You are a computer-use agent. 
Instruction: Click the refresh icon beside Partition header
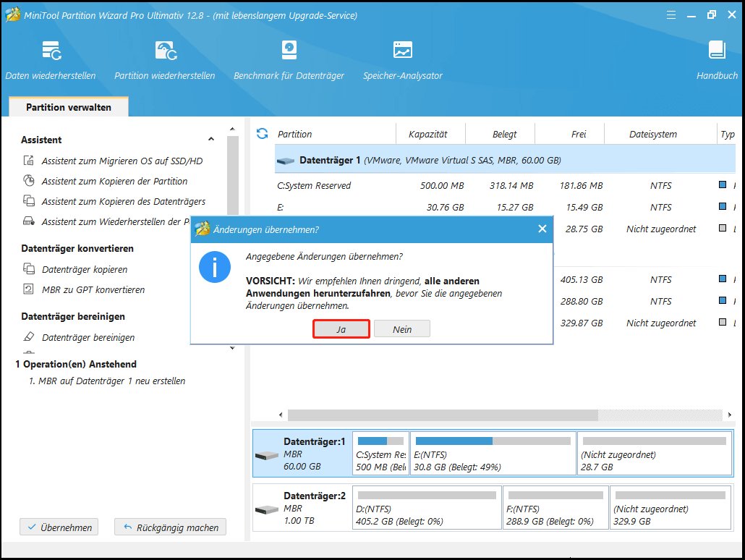click(x=263, y=134)
